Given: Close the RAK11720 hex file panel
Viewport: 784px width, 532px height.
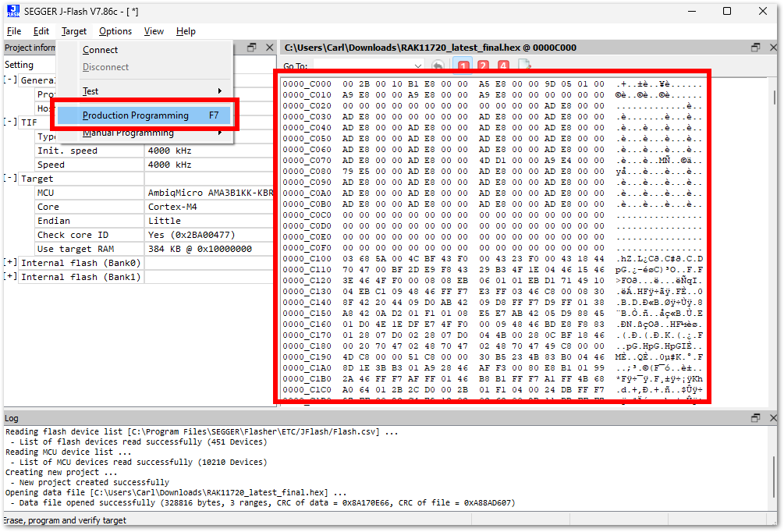Looking at the screenshot, I should coord(774,47).
